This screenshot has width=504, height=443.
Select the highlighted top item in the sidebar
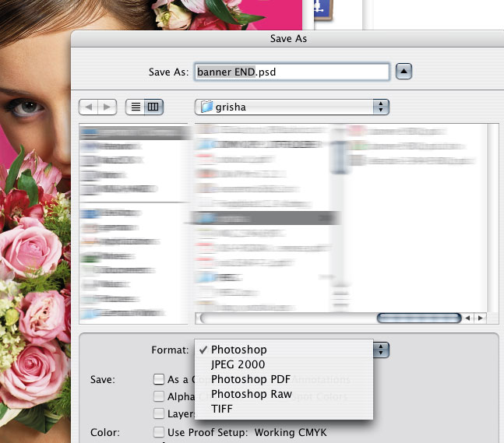tap(134, 132)
